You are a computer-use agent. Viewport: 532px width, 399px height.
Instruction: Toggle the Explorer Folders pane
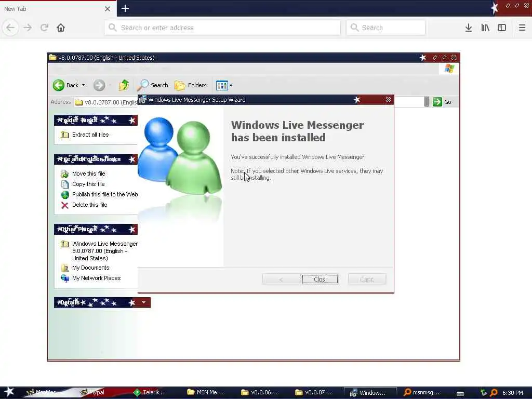[x=191, y=85]
